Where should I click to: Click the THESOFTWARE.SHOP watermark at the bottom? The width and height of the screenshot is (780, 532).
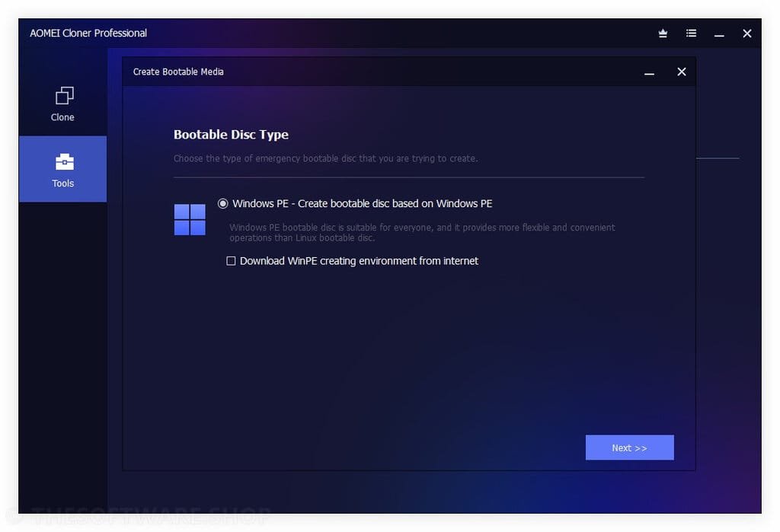click(145, 518)
